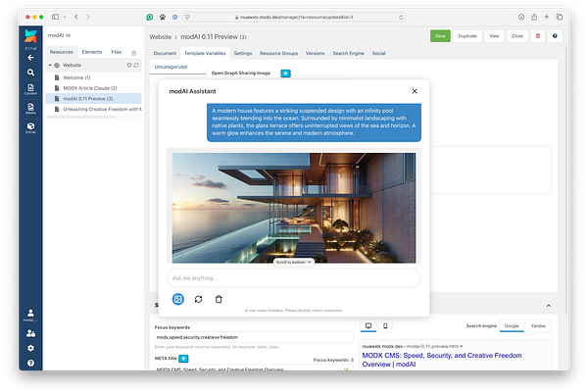588x392 pixels.
Task: Click the AI generate button beside Open Graph Sharing Image
Action: pos(285,73)
